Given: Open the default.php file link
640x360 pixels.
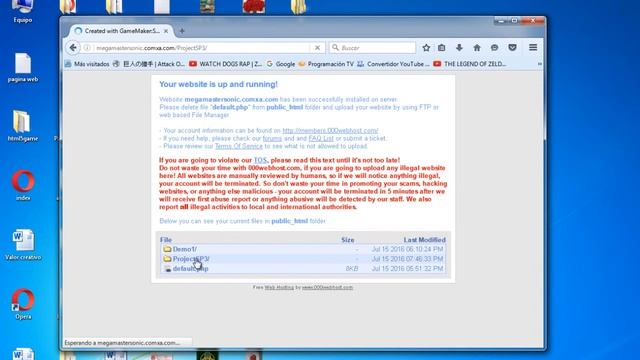Looking at the screenshot, I should point(190,269).
